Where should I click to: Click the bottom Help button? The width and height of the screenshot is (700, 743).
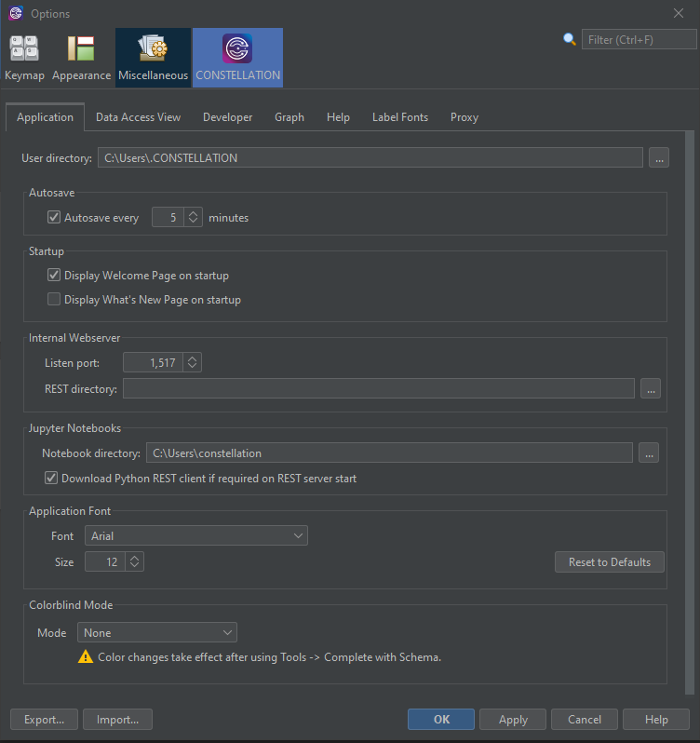tap(656, 720)
